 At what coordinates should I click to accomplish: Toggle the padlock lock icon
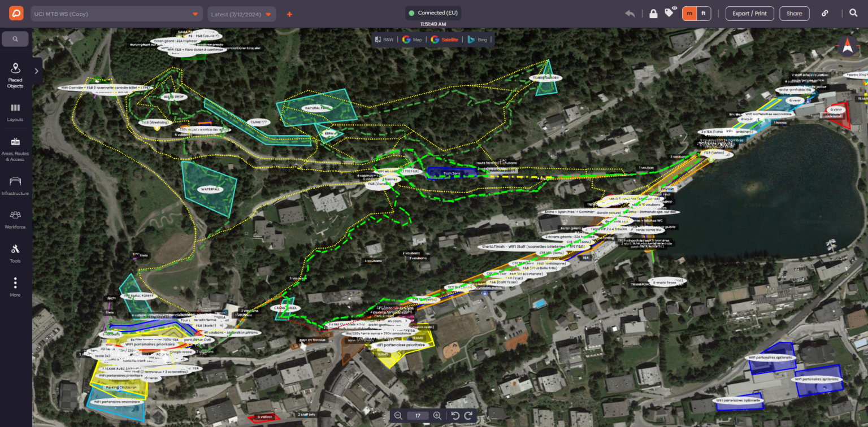(x=653, y=14)
